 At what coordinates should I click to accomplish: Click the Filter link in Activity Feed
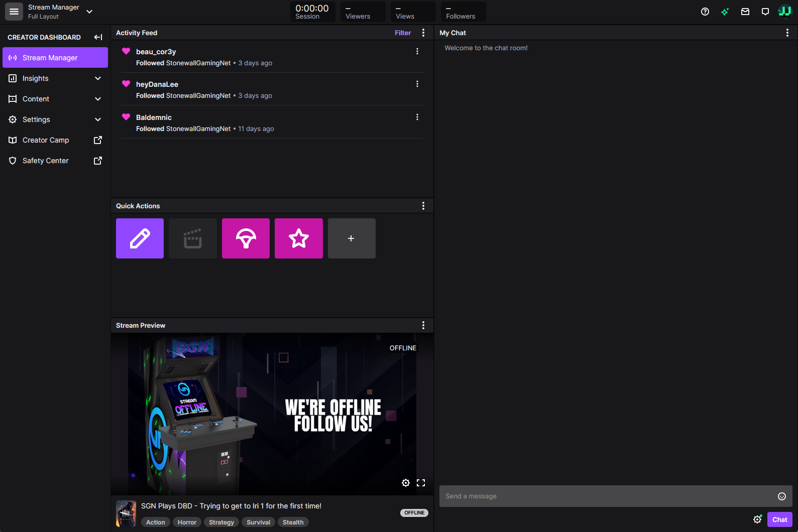pyautogui.click(x=403, y=33)
